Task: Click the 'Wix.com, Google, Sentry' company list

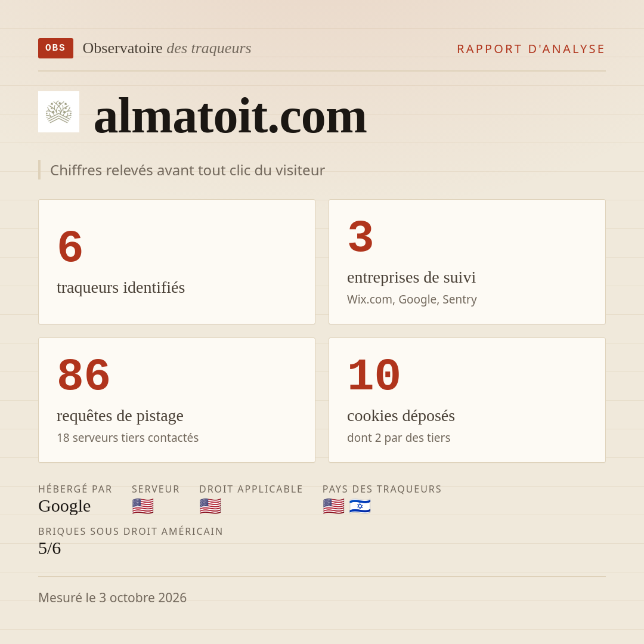Action: [x=411, y=299]
